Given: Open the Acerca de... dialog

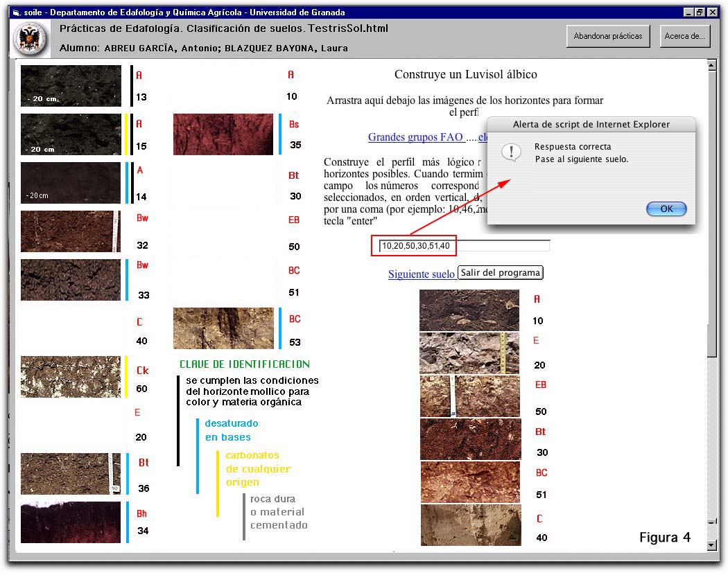Looking at the screenshot, I should point(684,36).
